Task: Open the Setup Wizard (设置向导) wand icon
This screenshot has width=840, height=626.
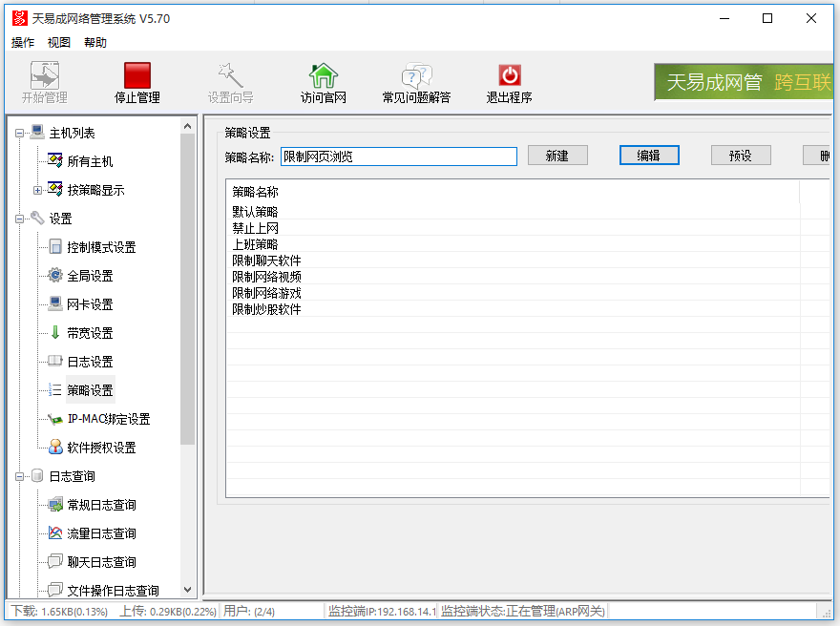Action: click(x=230, y=75)
